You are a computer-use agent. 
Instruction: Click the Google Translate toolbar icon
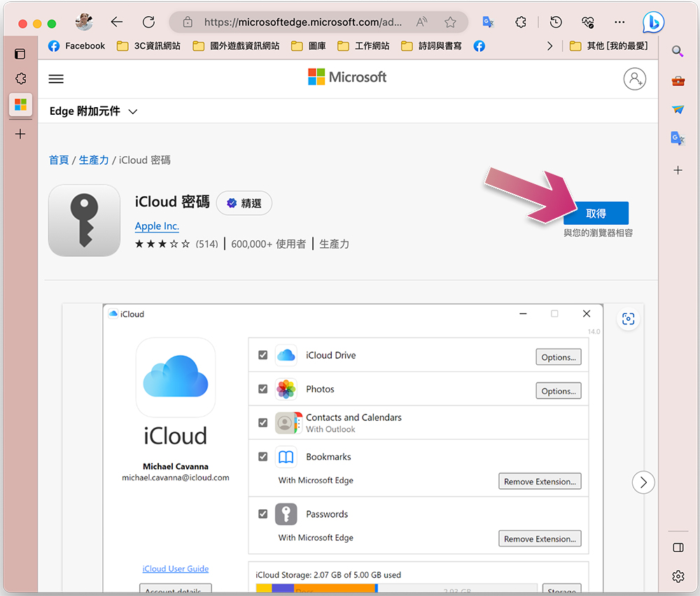[488, 22]
